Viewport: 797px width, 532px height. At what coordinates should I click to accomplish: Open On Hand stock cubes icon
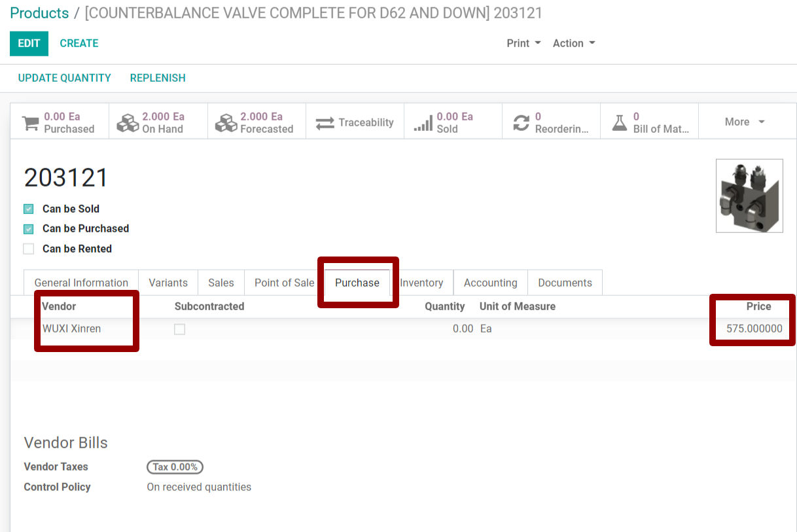tap(128, 123)
